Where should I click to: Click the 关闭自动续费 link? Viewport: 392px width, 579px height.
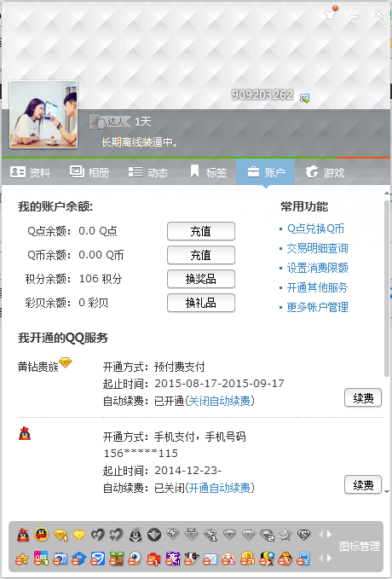pyautogui.click(x=219, y=401)
